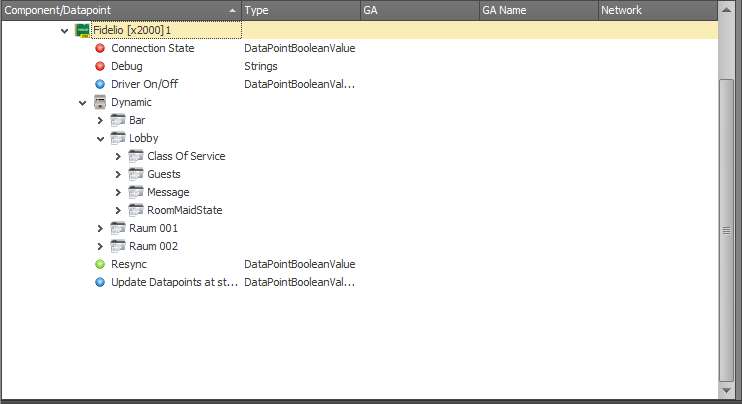
Task: Click the Type column header
Action: [x=301, y=10]
